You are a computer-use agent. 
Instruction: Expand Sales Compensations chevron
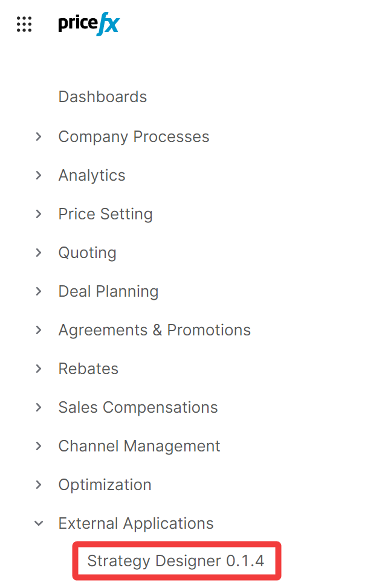click(39, 407)
